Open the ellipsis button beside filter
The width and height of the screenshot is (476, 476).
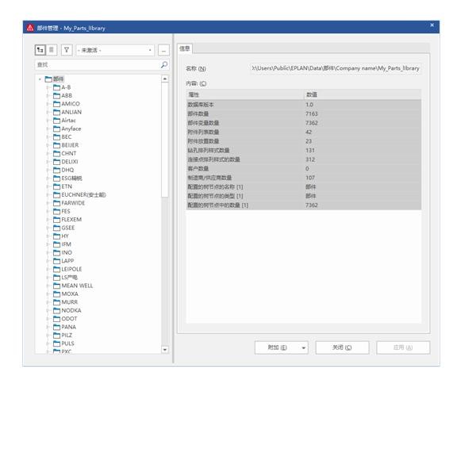[163, 50]
